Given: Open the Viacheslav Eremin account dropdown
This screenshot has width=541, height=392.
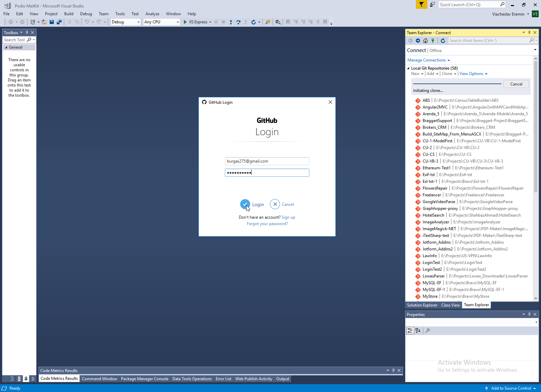Looking at the screenshot, I should [x=528, y=14].
